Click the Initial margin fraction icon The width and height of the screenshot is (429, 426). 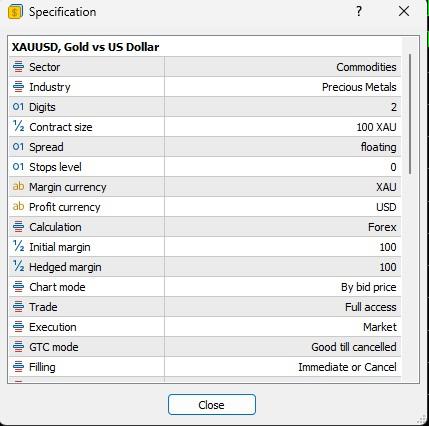[x=18, y=246]
